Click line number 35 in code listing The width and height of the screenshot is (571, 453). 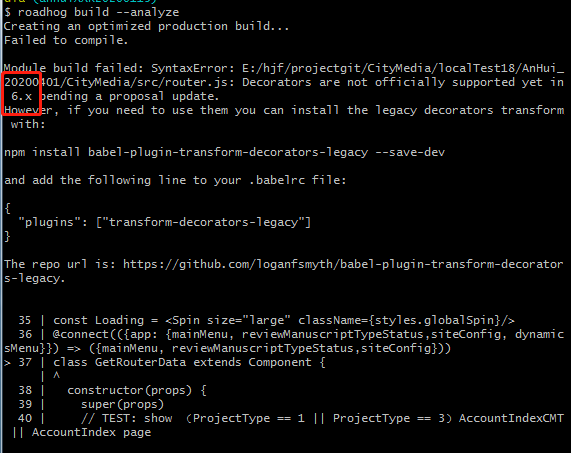click(25, 320)
